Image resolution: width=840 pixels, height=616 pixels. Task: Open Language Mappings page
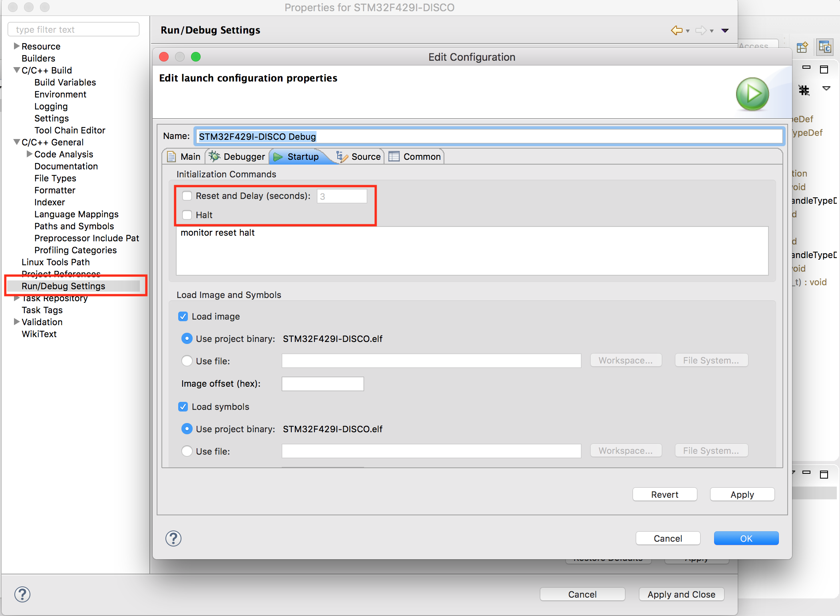(77, 214)
